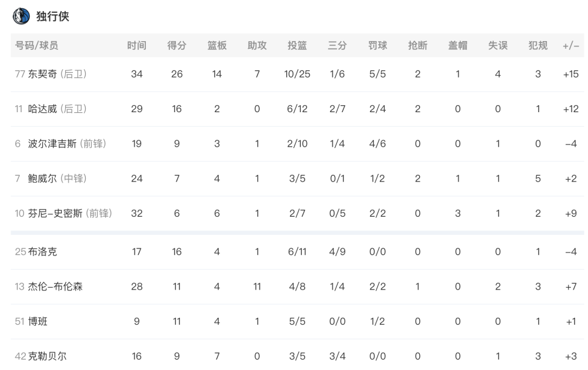588x370 pixels.
Task: Click player name 克勒贝尔
Action: pos(47,356)
